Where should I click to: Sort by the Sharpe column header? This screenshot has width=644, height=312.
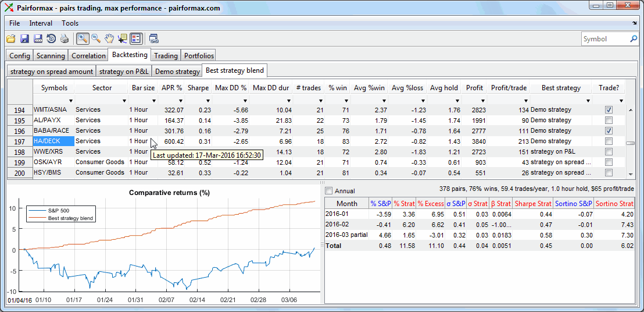point(198,88)
